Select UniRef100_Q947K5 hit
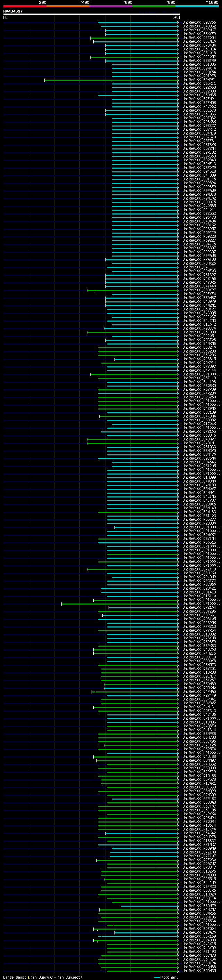The width and height of the screenshot is (222, 980). point(199,244)
